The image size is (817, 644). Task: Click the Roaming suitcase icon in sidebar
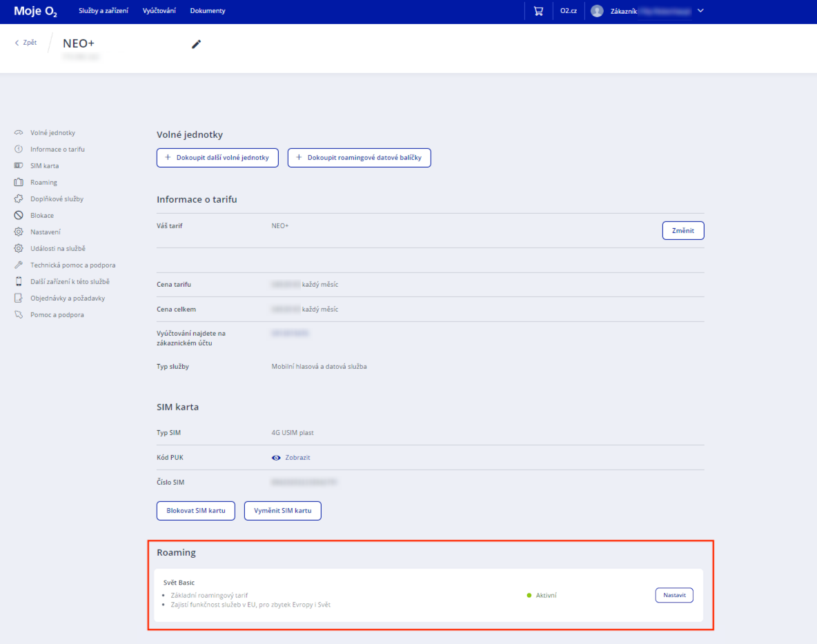tap(19, 183)
